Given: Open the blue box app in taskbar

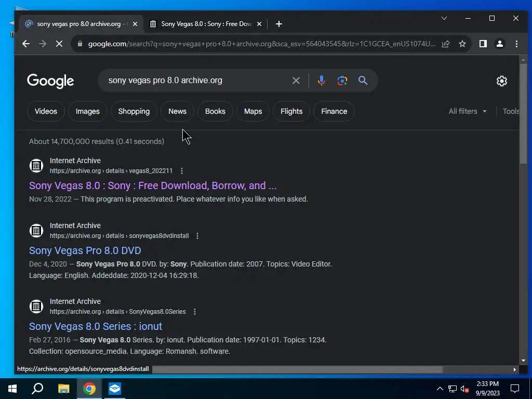Looking at the screenshot, I should [115, 389].
